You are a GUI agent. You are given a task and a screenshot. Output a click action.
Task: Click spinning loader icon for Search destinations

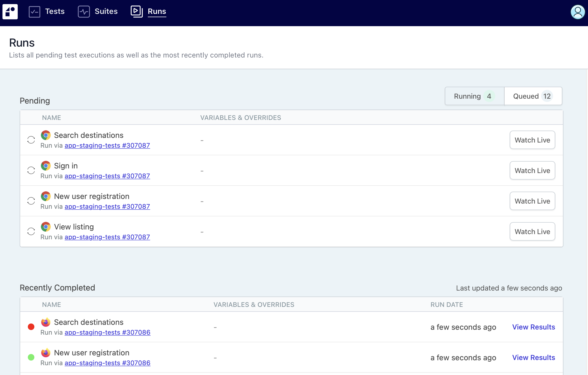(x=31, y=140)
